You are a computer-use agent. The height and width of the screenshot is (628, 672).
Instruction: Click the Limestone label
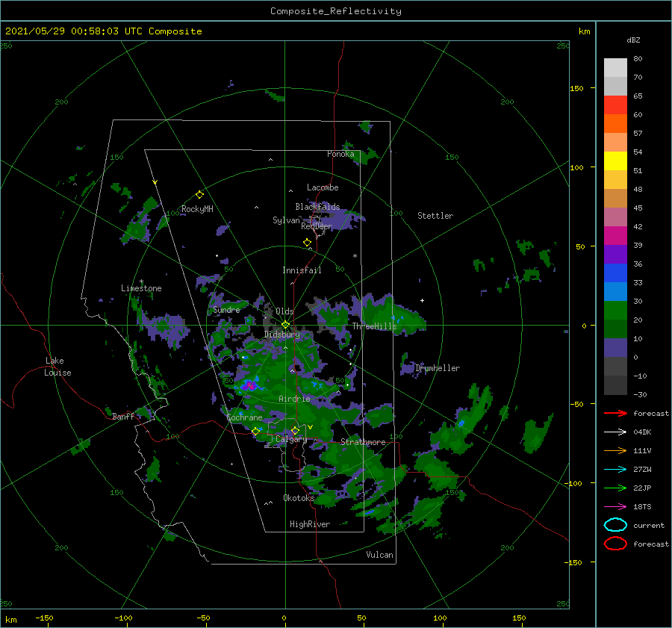[x=141, y=288]
